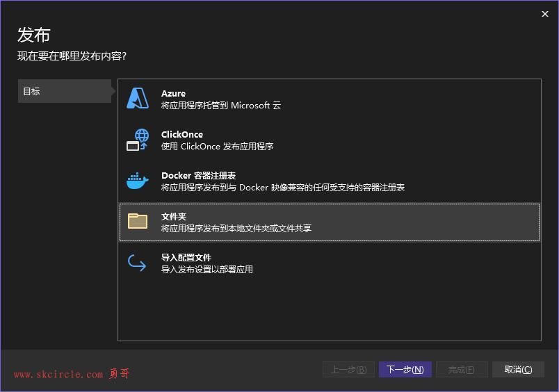Select the 导入配置文件 title text

click(x=186, y=257)
